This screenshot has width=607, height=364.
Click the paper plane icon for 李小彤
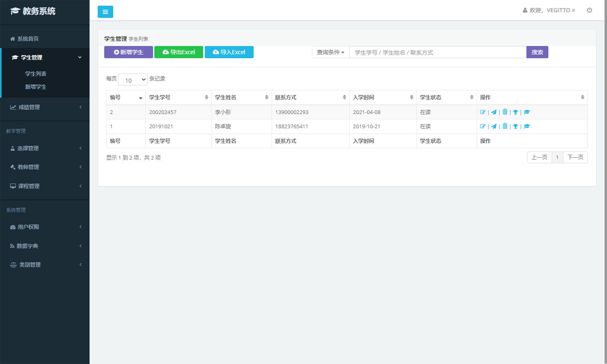[x=494, y=112]
